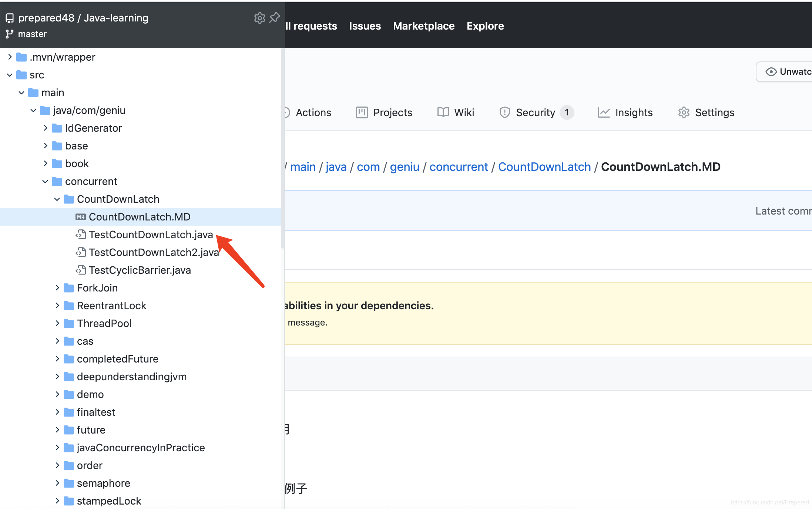The image size is (812, 509).
Task: Open the pull requests navigation item
Action: click(x=311, y=26)
